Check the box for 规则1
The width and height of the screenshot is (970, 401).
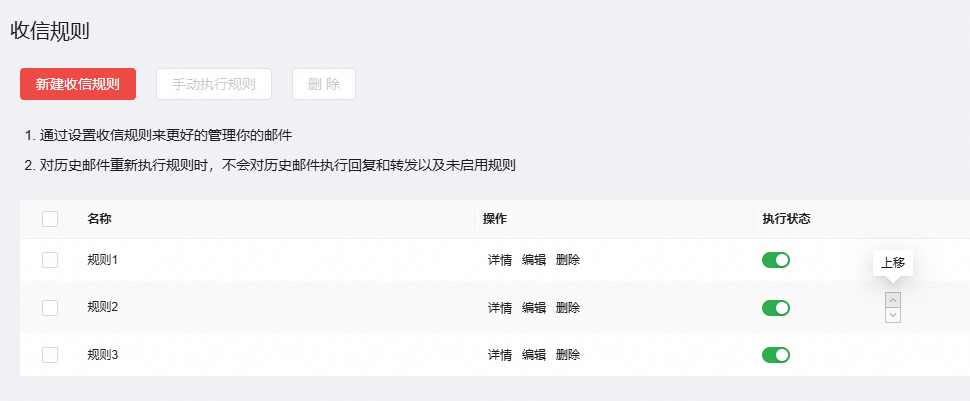coord(50,260)
